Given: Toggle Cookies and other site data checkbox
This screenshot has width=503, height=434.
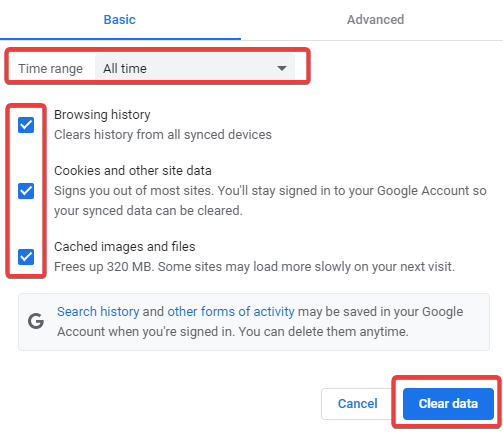Looking at the screenshot, I should (26, 191).
